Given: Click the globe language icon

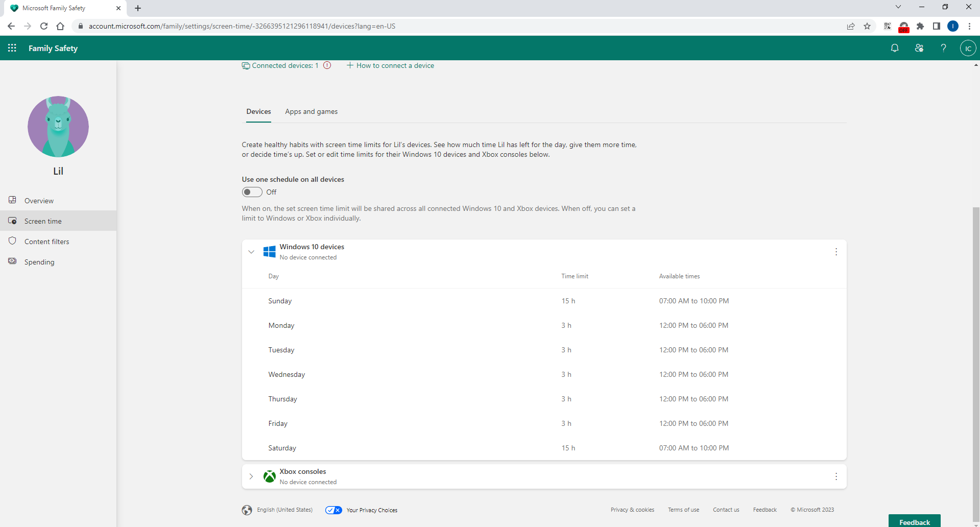Looking at the screenshot, I should [247, 510].
